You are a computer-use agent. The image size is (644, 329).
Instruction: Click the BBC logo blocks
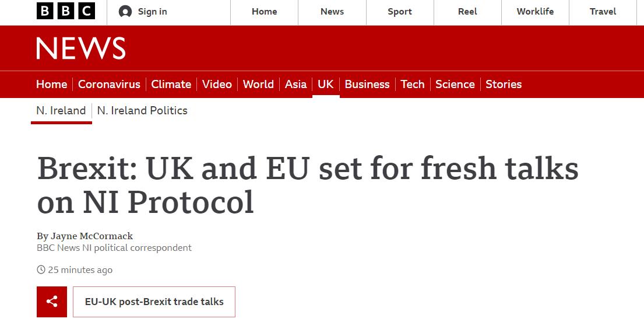pyautogui.click(x=65, y=12)
